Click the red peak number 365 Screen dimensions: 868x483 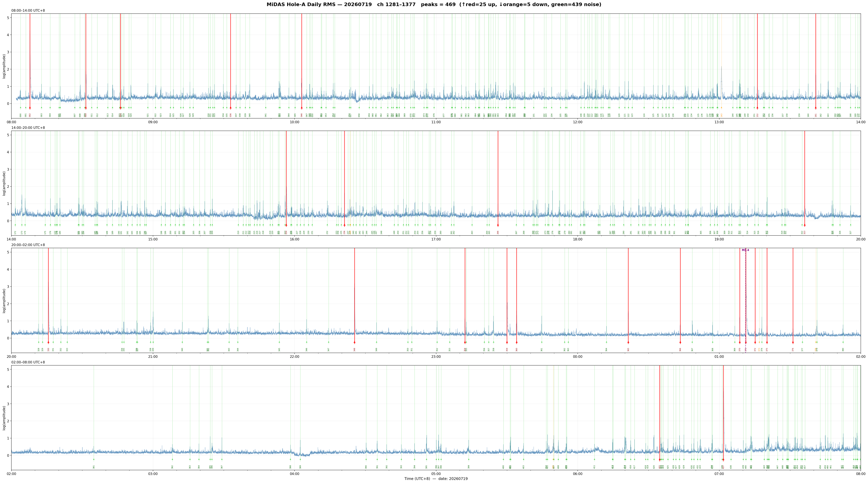pyautogui.click(x=628, y=349)
